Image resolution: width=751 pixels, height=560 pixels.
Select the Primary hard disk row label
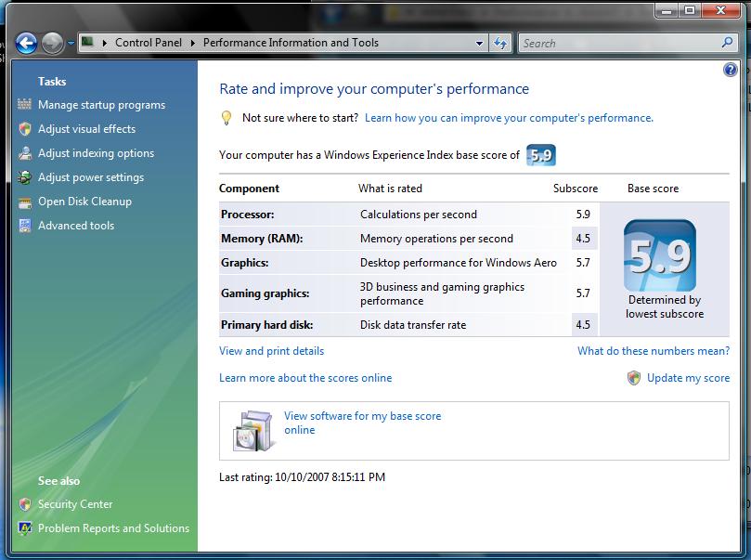click(x=266, y=325)
